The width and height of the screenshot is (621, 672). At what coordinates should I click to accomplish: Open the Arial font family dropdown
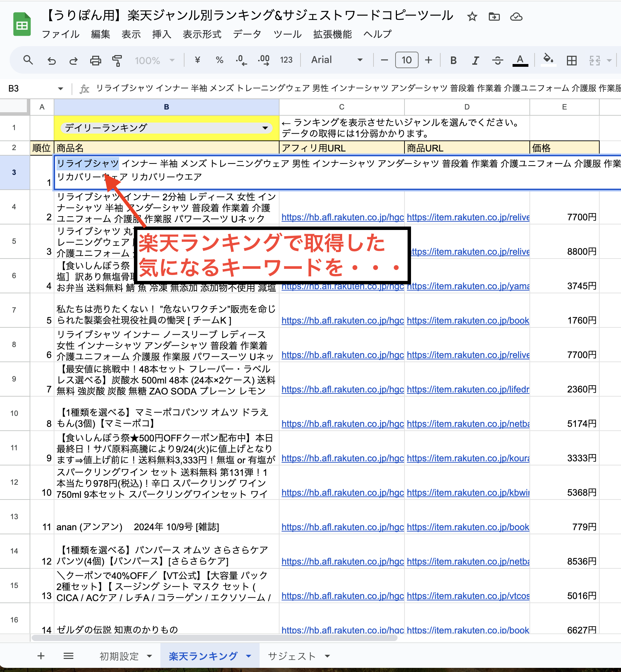coord(336,60)
